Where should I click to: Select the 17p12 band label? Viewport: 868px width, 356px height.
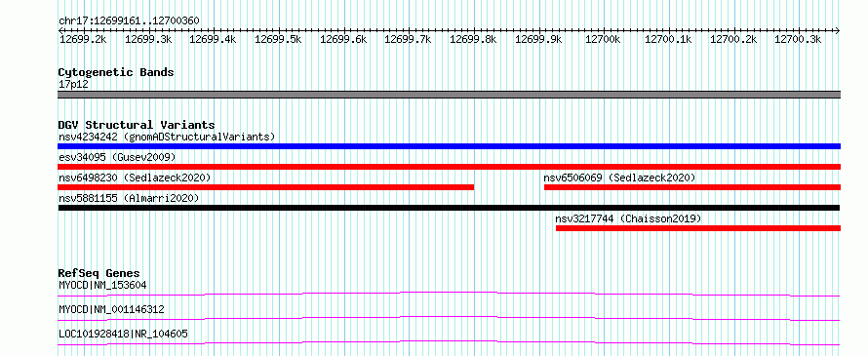click(73, 85)
